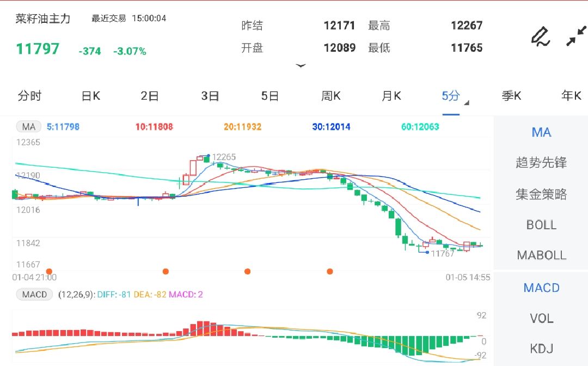
Task: Click the 昨结 value 12171
Action: point(339,26)
